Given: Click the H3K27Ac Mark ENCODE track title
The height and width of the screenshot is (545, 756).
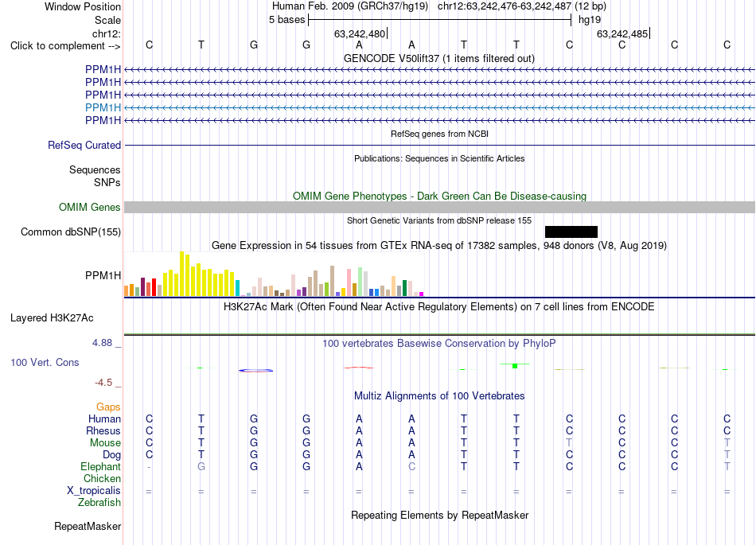Looking at the screenshot, I should point(439,307).
